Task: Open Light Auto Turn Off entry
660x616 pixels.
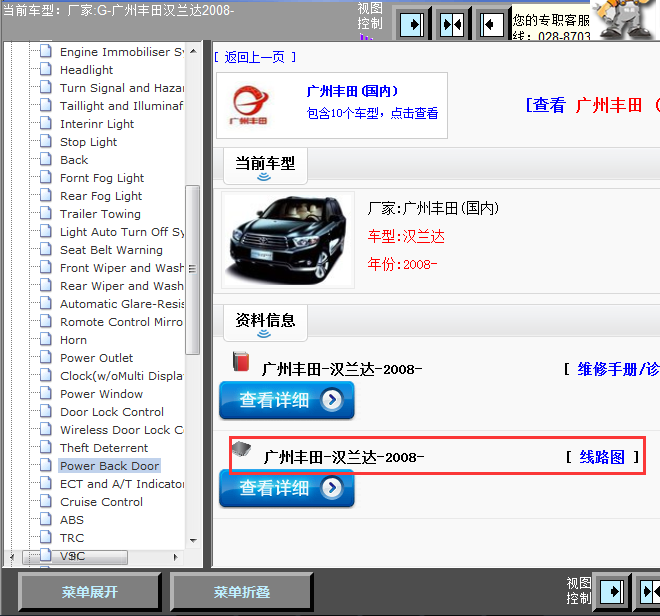Action: point(122,232)
